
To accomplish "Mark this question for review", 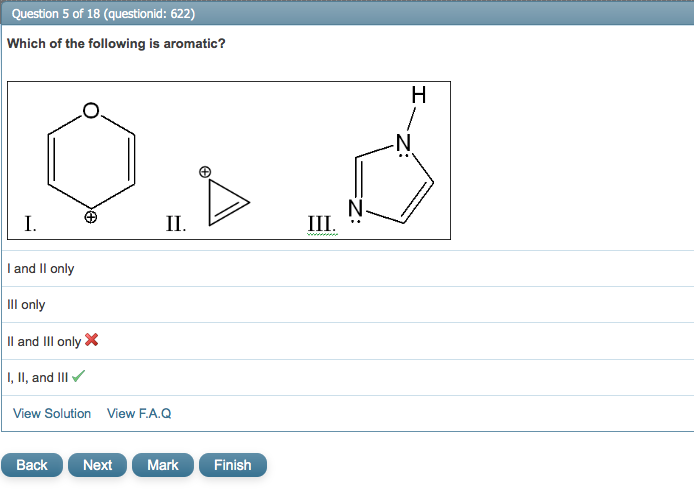I will [162, 465].
